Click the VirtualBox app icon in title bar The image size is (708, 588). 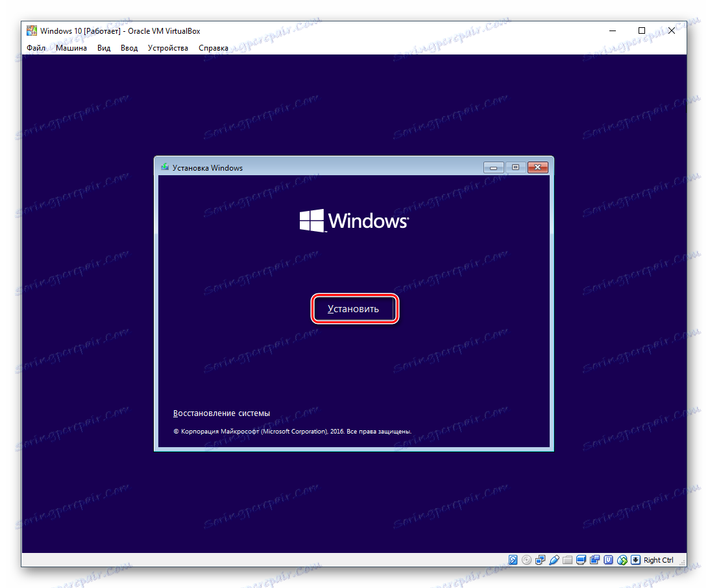click(x=32, y=31)
